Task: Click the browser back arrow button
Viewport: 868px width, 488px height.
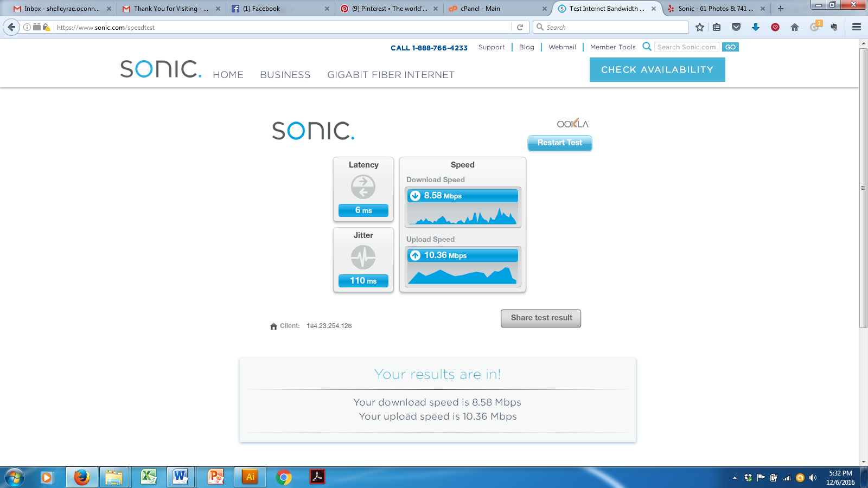Action: pos(11,27)
